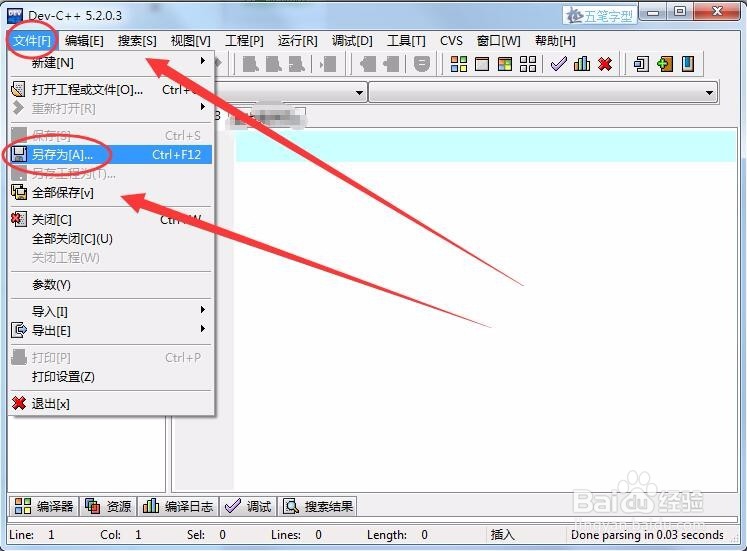747x551 pixels.
Task: Click the Run window toolbar icon
Action: click(x=482, y=64)
